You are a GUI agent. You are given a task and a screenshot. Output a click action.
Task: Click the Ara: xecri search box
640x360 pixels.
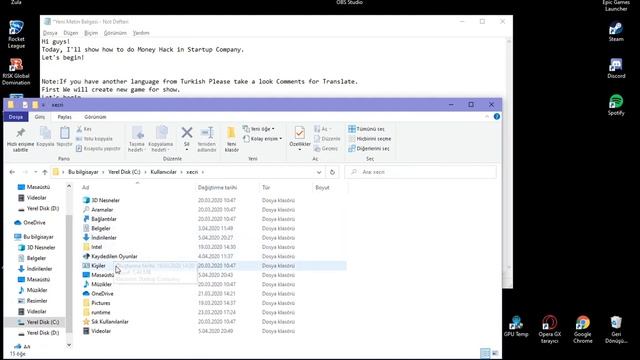pyautogui.click(x=421, y=172)
